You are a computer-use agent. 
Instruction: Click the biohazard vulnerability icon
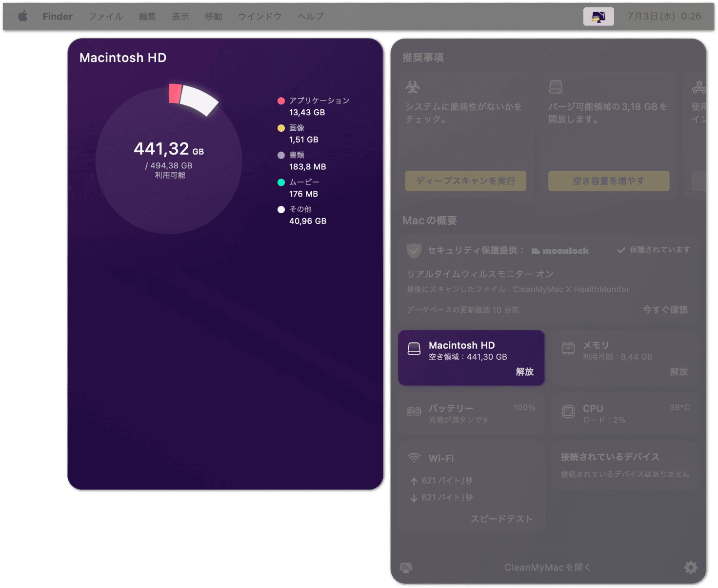413,87
